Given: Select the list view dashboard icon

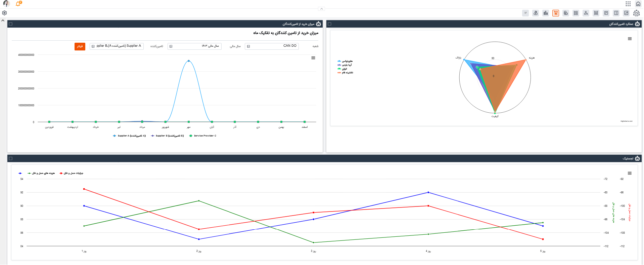Looking at the screenshot, I should coord(616,13).
